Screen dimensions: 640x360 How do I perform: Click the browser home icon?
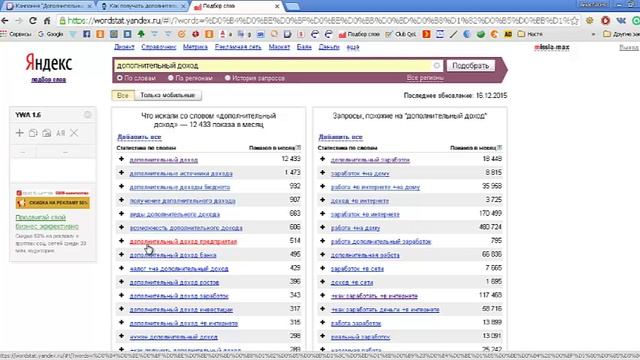point(47,20)
